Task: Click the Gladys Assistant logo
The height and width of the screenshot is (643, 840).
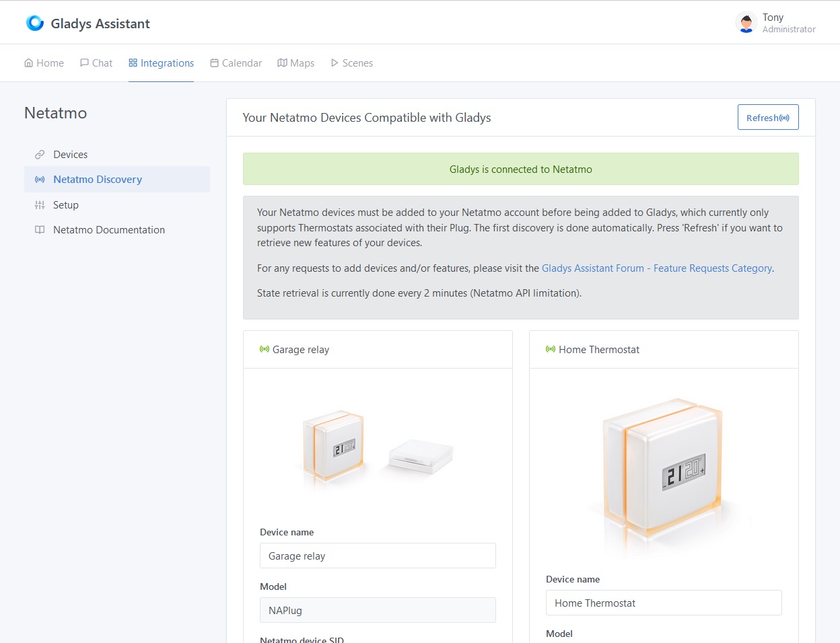Action: coord(34,22)
